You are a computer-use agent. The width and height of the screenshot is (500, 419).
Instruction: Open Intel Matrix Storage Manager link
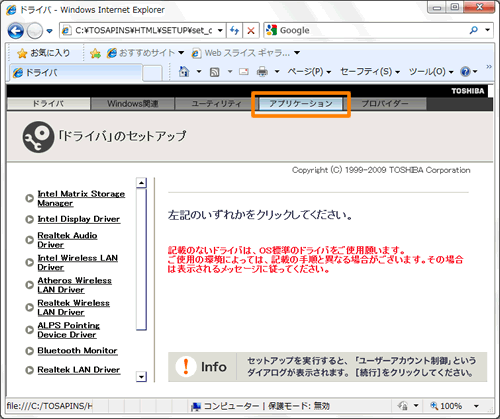(81, 198)
